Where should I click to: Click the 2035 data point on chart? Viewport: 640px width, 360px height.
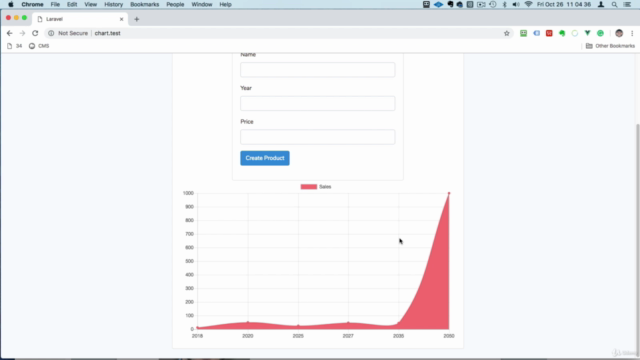(x=398, y=324)
